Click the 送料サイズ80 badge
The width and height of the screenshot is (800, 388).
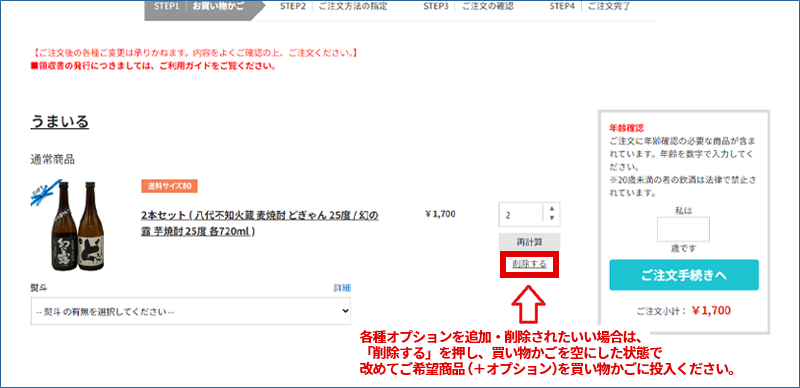(169, 186)
